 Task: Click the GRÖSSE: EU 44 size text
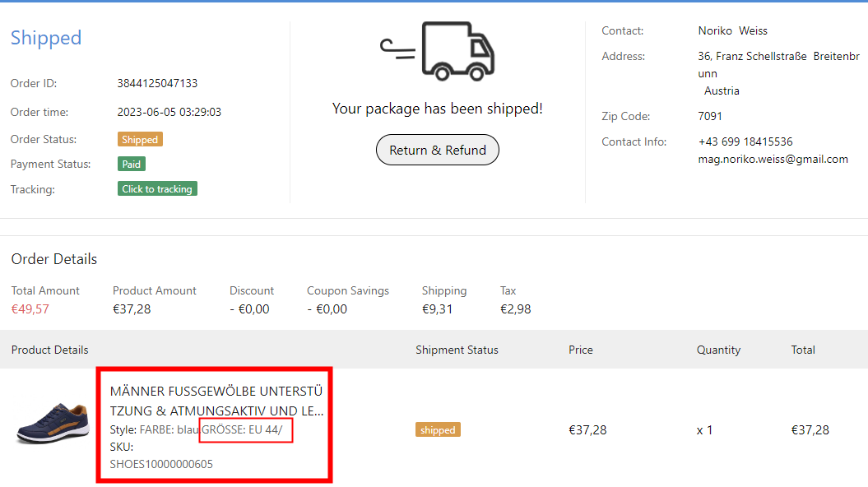tap(246, 430)
